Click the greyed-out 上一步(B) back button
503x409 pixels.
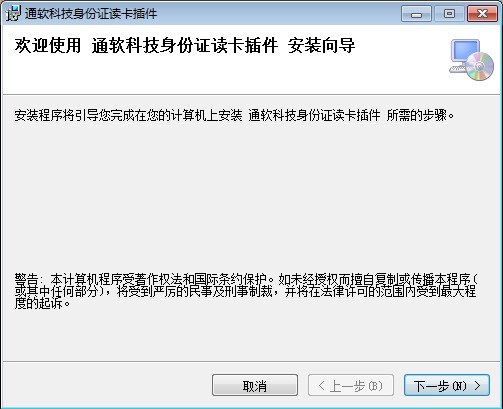coord(351,386)
